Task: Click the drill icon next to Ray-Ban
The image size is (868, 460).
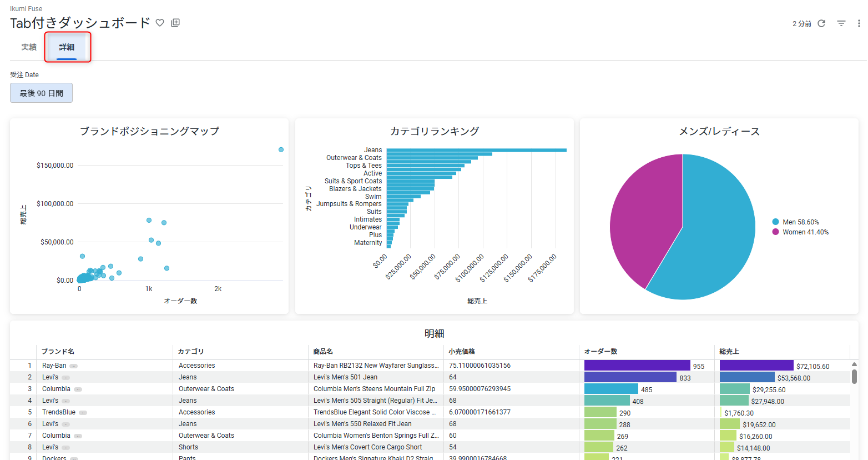Action: click(x=73, y=366)
